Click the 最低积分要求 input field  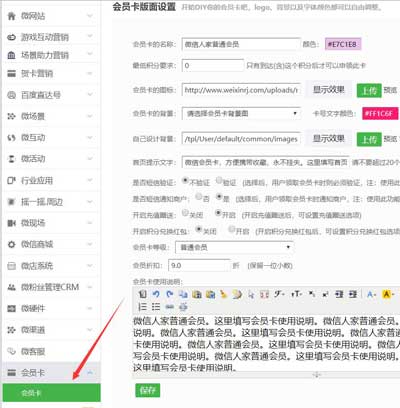click(x=213, y=65)
